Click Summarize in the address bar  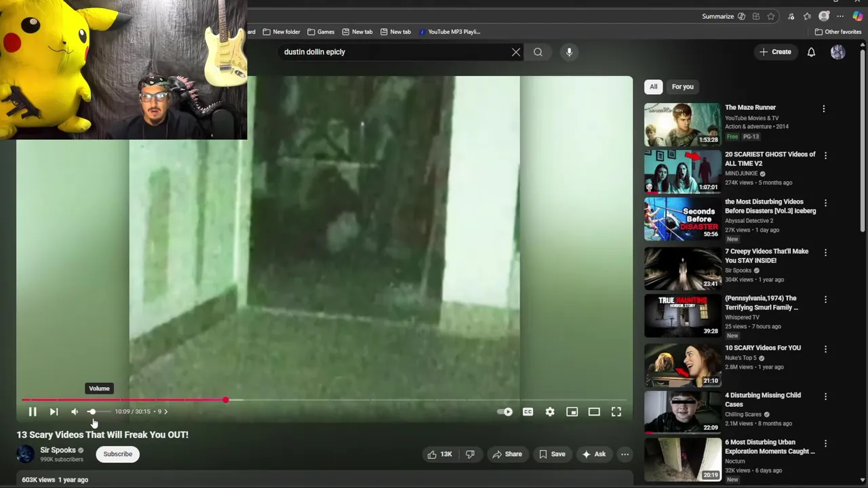[723, 16]
